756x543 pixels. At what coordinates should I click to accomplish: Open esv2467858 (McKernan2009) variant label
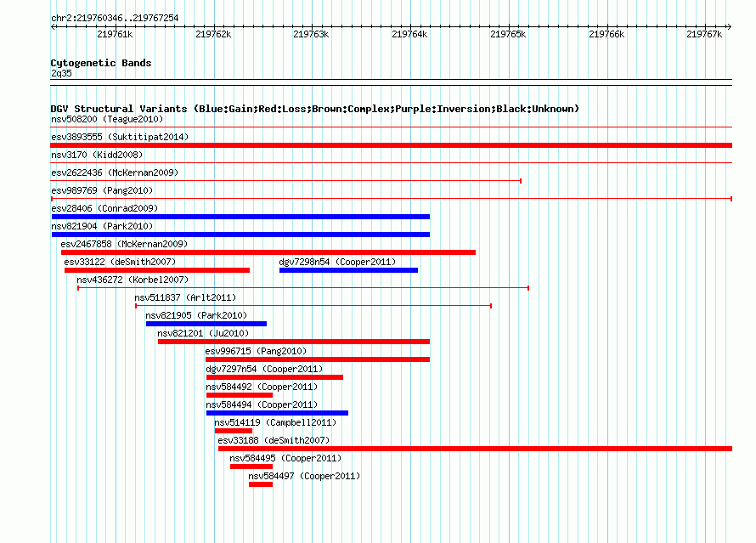(124, 244)
